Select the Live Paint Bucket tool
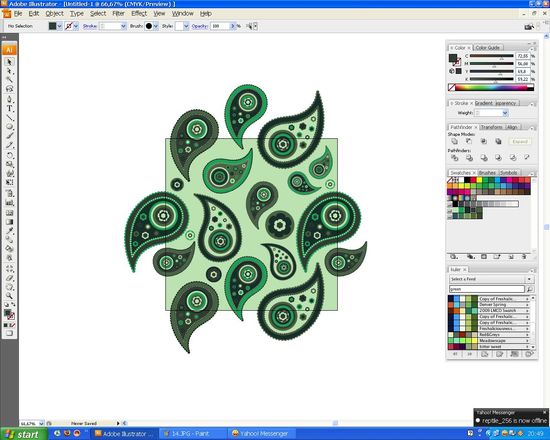The image size is (550, 440). (x=9, y=248)
